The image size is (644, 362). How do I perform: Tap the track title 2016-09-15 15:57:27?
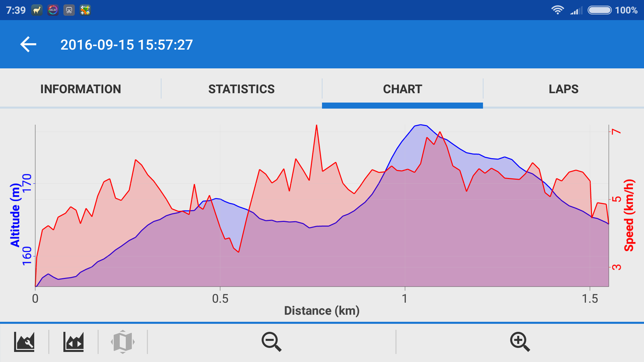(126, 45)
